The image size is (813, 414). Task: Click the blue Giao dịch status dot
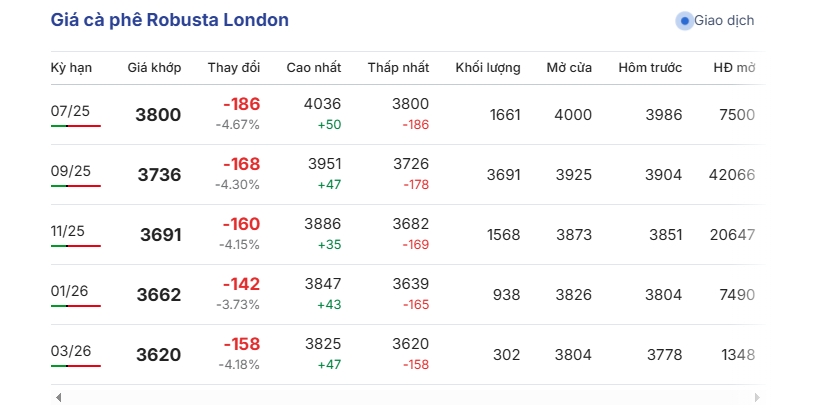[x=684, y=21]
